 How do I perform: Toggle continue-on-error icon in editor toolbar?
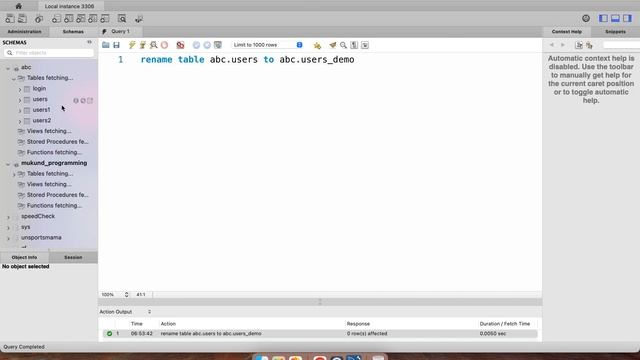click(180, 45)
